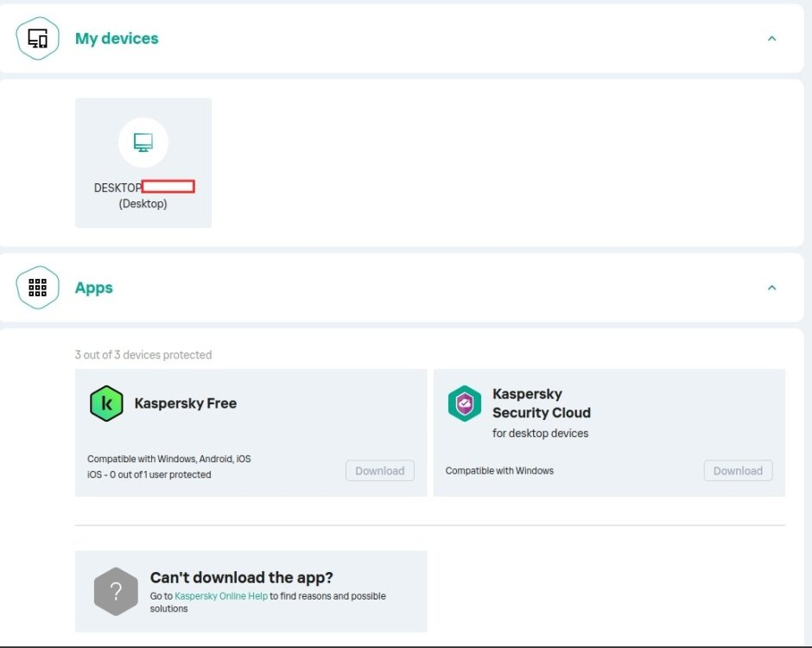Select the Kaspersky Security Cloud title
Image resolution: width=812 pixels, height=648 pixels.
click(541, 403)
